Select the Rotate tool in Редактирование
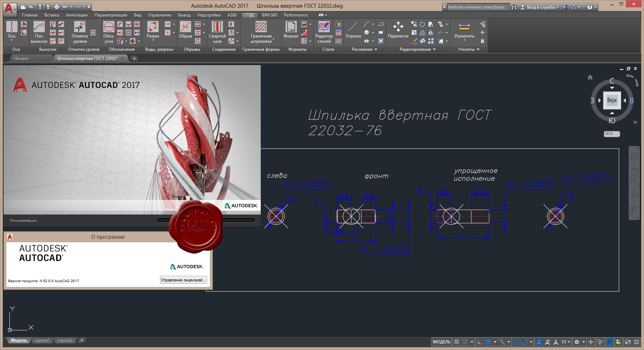 pos(422,24)
